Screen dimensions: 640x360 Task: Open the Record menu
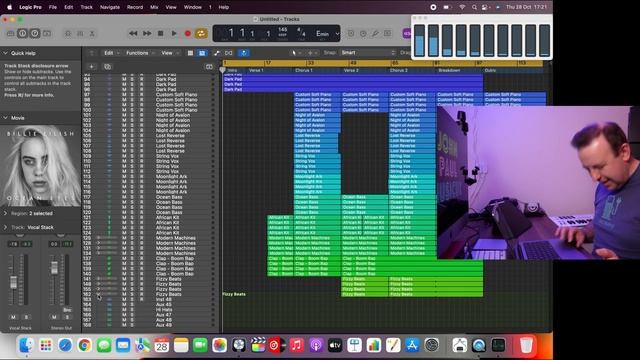135,7
